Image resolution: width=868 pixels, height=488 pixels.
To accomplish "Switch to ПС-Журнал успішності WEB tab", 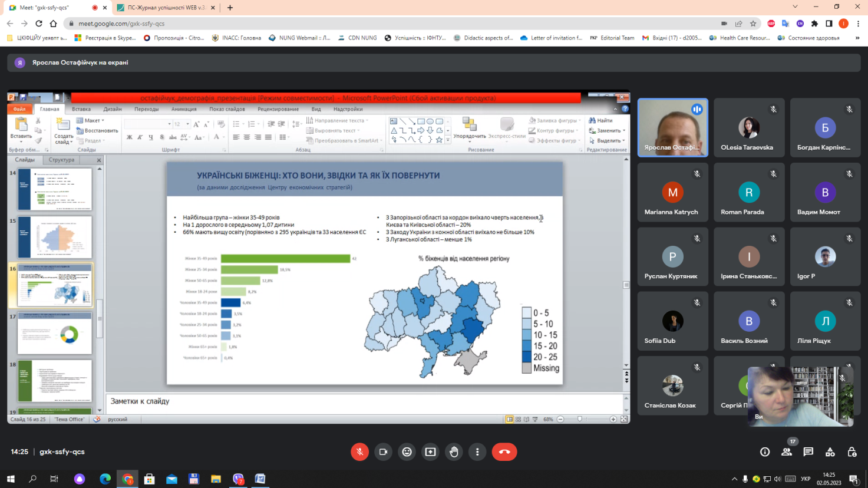I will click(165, 8).
